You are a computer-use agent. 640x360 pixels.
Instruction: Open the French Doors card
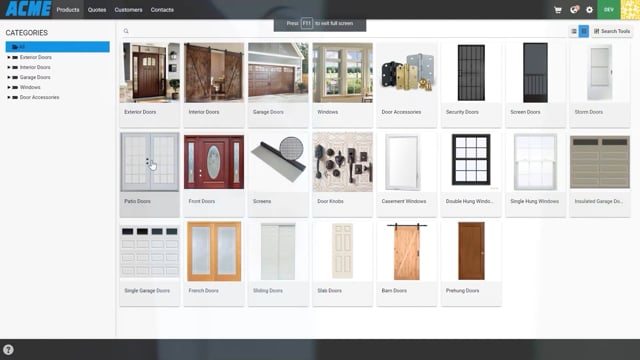pyautogui.click(x=214, y=264)
